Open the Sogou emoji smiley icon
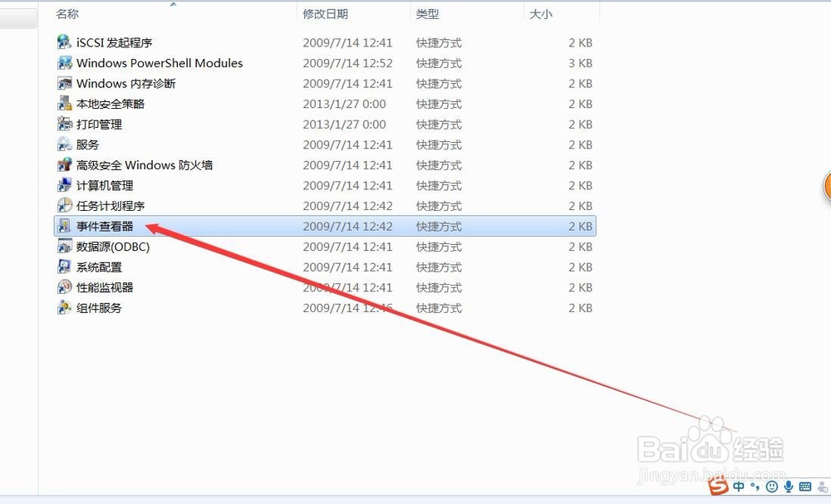The height and width of the screenshot is (504, 831). (772, 487)
